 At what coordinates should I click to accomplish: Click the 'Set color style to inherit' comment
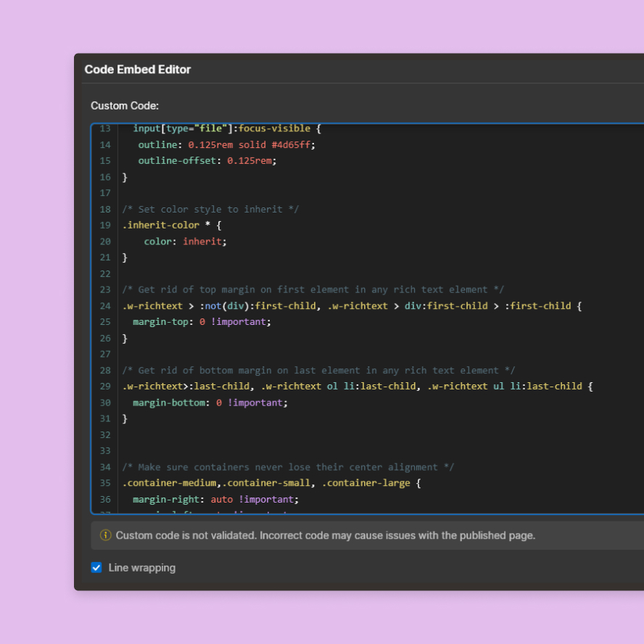point(210,209)
